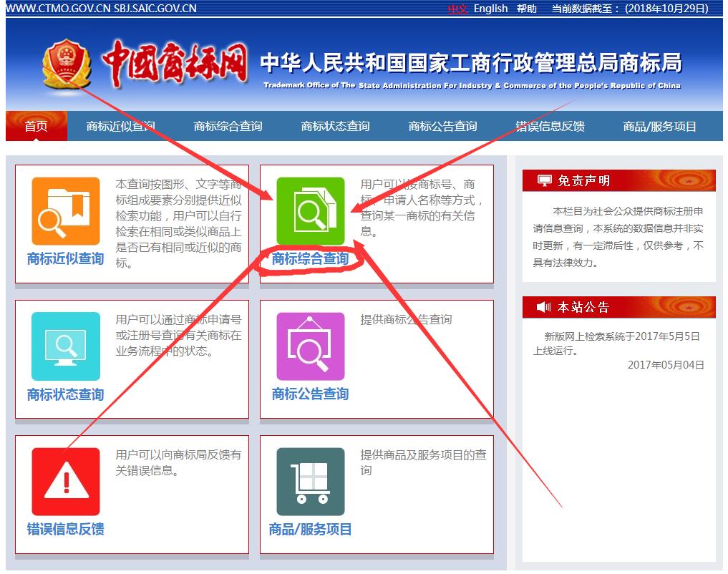Click the 提供商标公告查询 description text
The width and height of the screenshot is (728, 574).
(407, 319)
